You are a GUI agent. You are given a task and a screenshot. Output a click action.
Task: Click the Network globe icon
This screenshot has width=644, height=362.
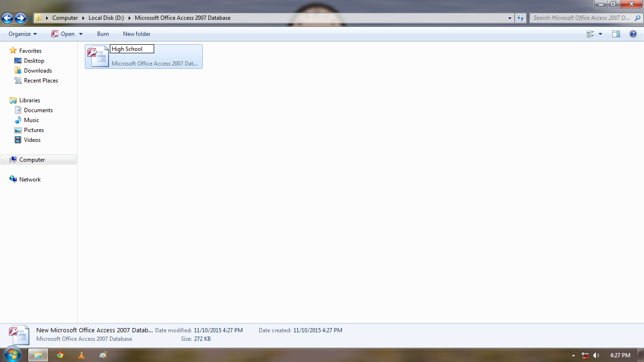tap(13, 180)
